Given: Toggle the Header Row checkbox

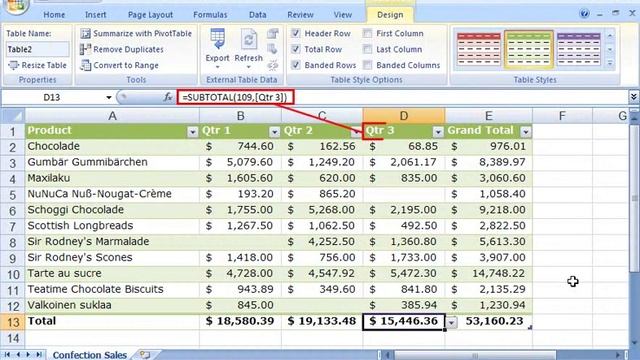Looking at the screenshot, I should [x=296, y=33].
